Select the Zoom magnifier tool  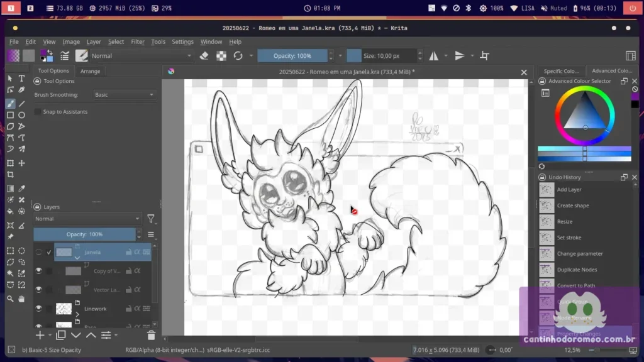10,299
